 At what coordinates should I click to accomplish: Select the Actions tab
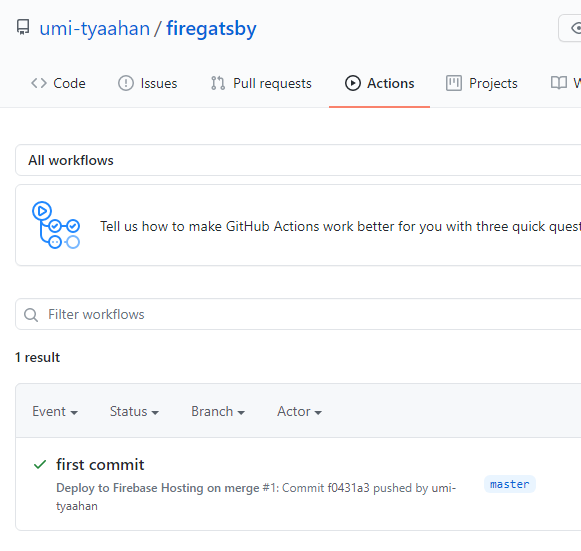tap(379, 83)
